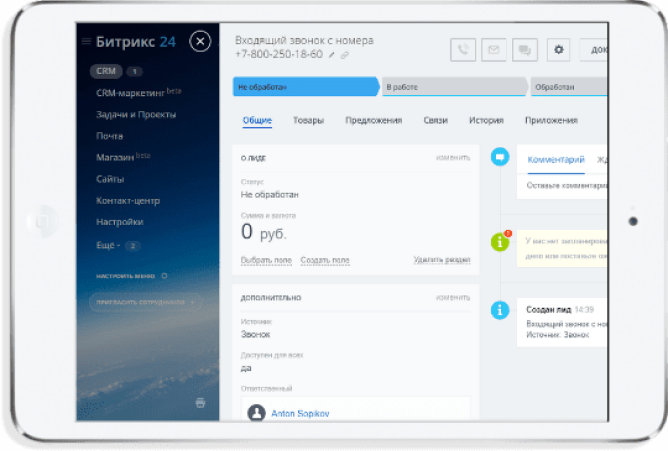The width and height of the screenshot is (668, 451).
Task: Click the Звонок source value
Action: pyautogui.click(x=255, y=334)
